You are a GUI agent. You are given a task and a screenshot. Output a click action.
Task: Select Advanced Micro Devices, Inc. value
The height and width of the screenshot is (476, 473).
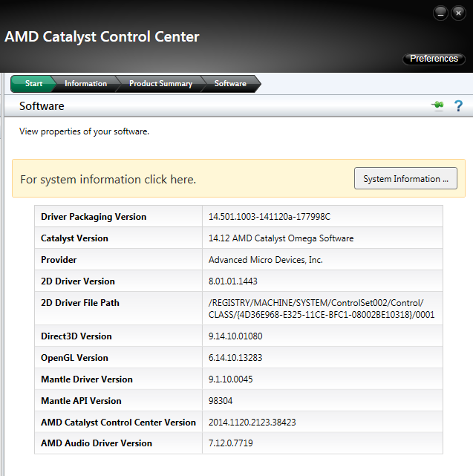pyautogui.click(x=265, y=260)
